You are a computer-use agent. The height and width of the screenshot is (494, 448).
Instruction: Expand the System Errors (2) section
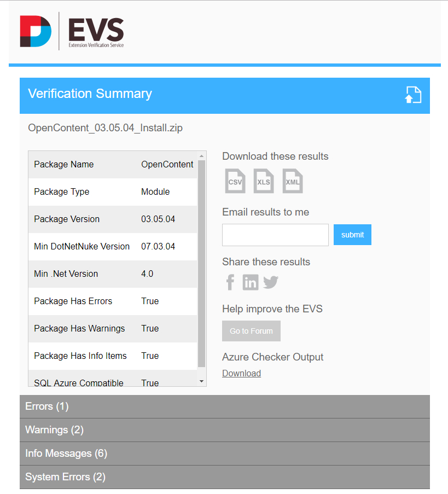[x=225, y=477]
